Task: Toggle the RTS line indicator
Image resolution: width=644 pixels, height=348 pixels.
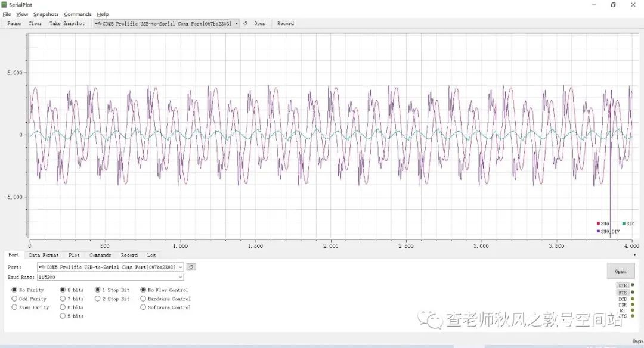Action: [x=622, y=292]
